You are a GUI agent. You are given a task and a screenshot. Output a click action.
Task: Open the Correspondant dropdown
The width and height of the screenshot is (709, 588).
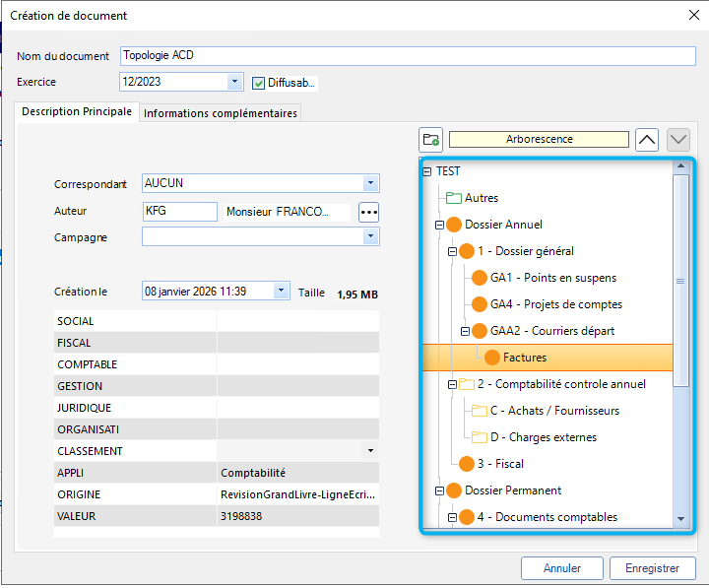[x=370, y=183]
